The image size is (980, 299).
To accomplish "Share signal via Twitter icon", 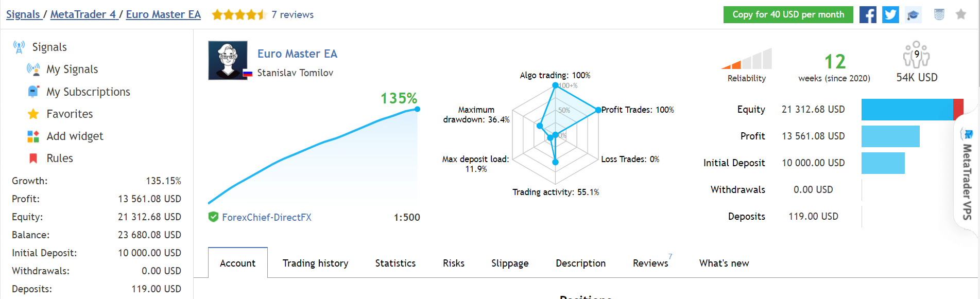I will point(890,14).
